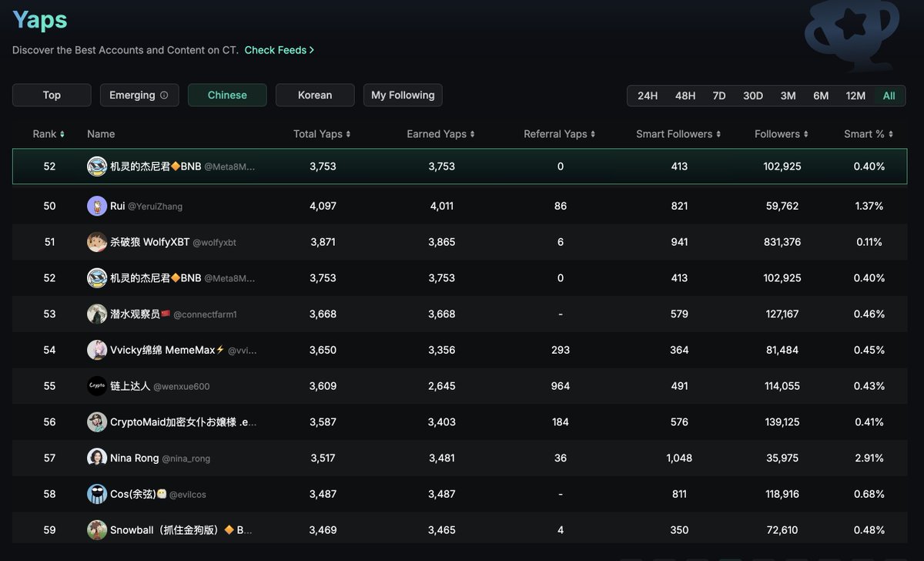Open the @wolfyxbt account handle
Viewport: 924px width, 561px height.
(x=214, y=243)
